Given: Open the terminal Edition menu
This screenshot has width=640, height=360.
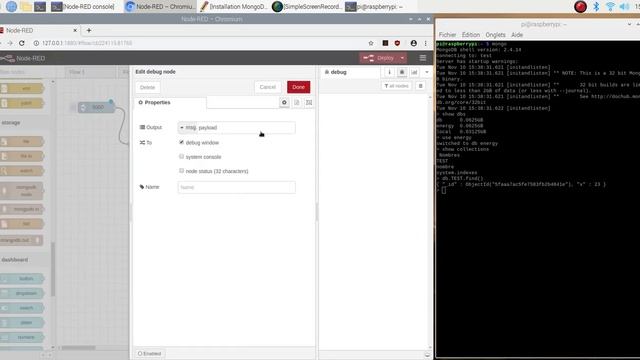Looking at the screenshot, I should 471,35.
